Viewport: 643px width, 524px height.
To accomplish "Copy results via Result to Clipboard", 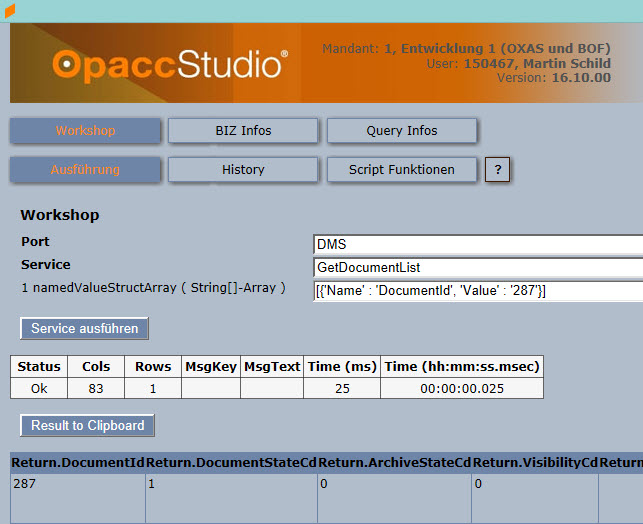I will tap(87, 425).
